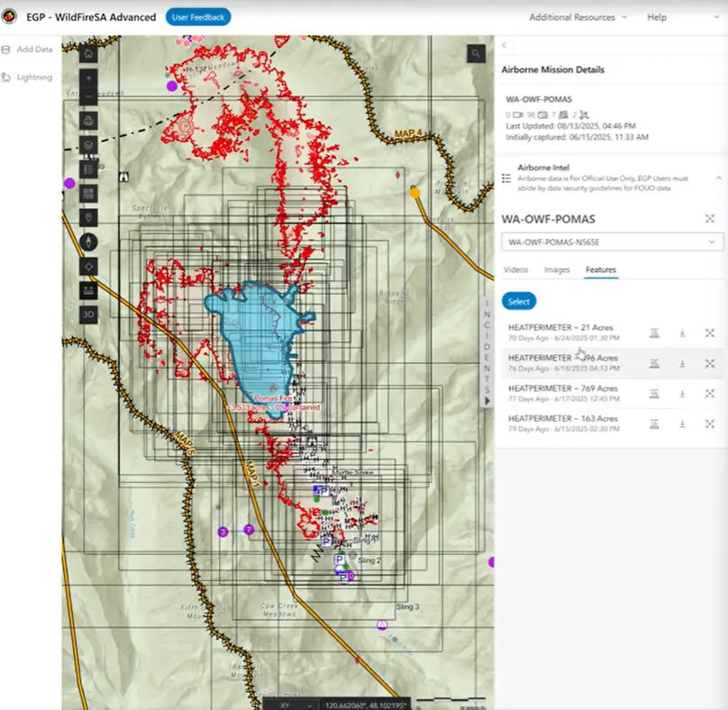Zoom to the 769 Acres heat perimeter
728x710 pixels.
[x=710, y=394]
